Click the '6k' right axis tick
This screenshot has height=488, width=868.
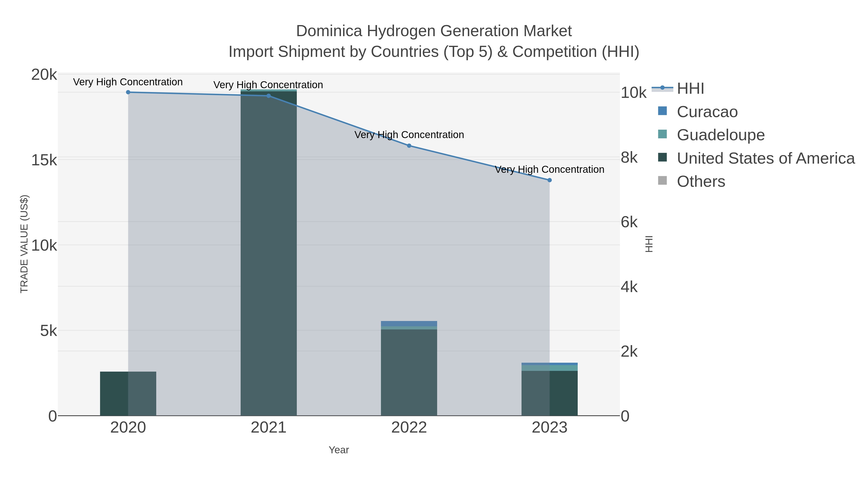tap(629, 222)
